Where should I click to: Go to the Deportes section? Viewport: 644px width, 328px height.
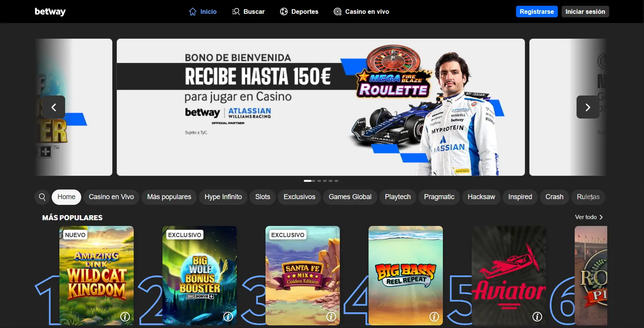coord(299,12)
